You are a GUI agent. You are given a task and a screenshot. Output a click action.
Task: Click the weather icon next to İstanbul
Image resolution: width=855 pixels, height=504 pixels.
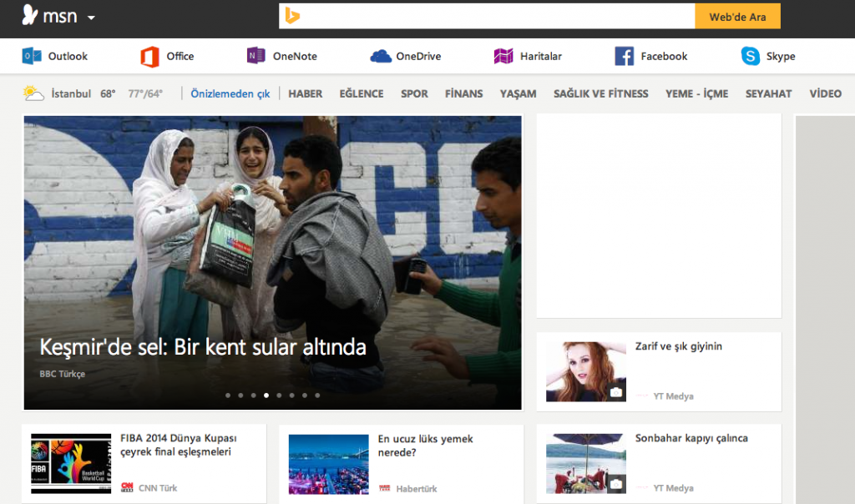click(x=33, y=93)
